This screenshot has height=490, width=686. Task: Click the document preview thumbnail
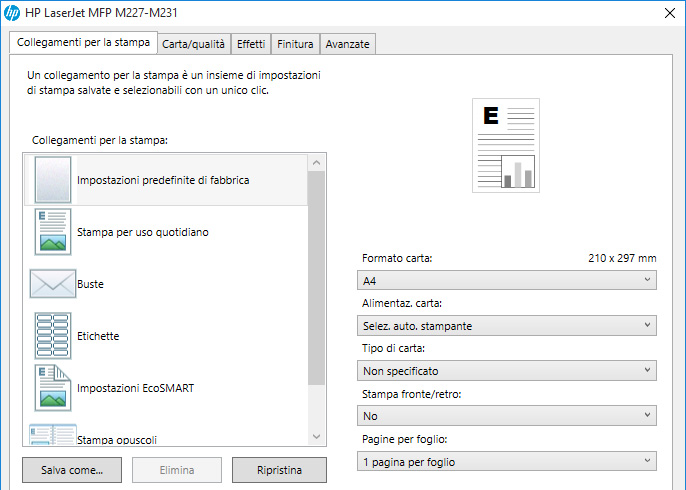505,145
